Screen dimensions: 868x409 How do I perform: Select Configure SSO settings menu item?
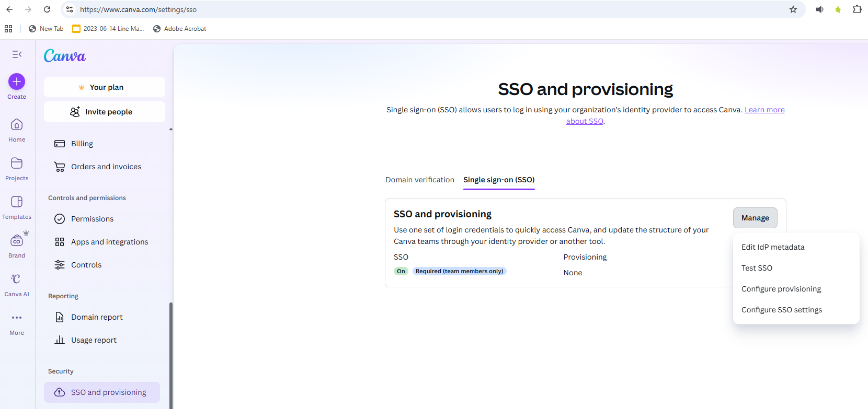pos(796,310)
